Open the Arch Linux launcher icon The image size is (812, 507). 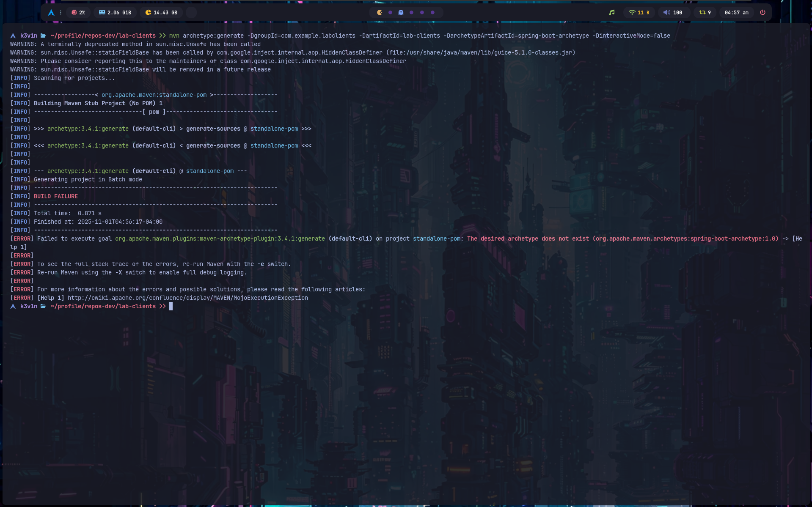point(51,13)
